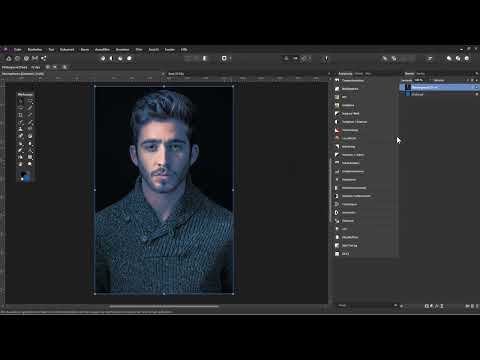Add an Objektivfilter (Lens Filter) adjustment
The height and width of the screenshot is (360, 480).
(x=365, y=237)
